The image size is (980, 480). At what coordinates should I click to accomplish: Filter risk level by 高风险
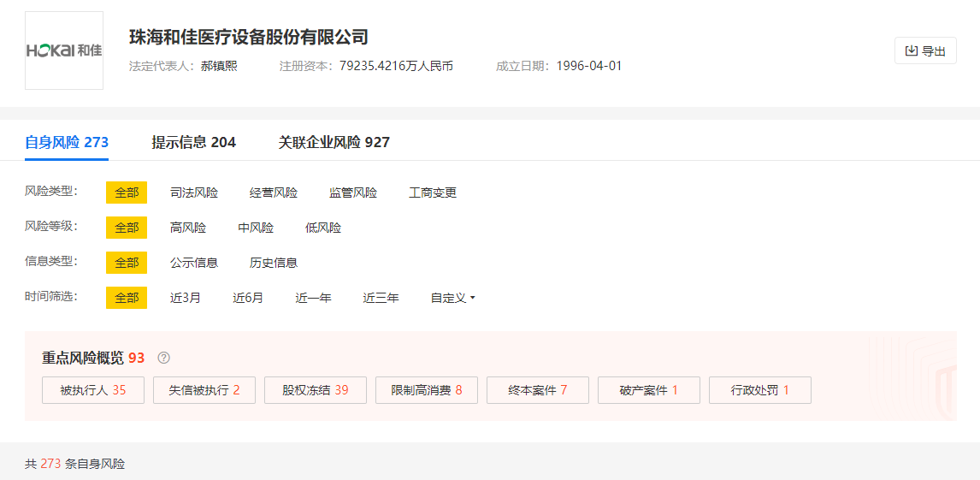[x=188, y=228]
